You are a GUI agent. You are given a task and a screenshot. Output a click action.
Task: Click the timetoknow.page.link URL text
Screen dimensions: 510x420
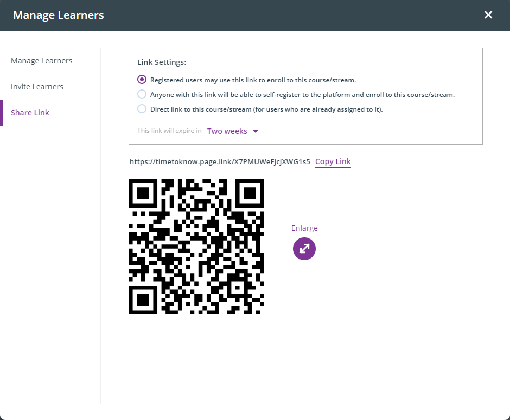[x=220, y=161]
